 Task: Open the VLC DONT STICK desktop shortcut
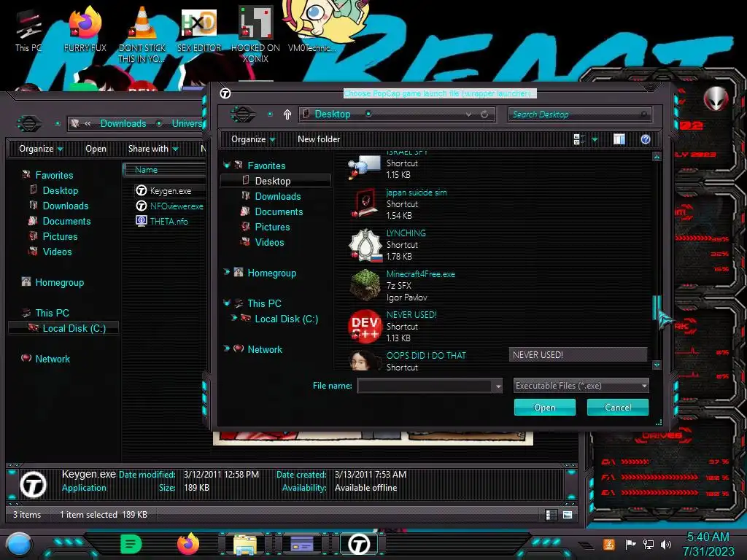[x=142, y=36]
